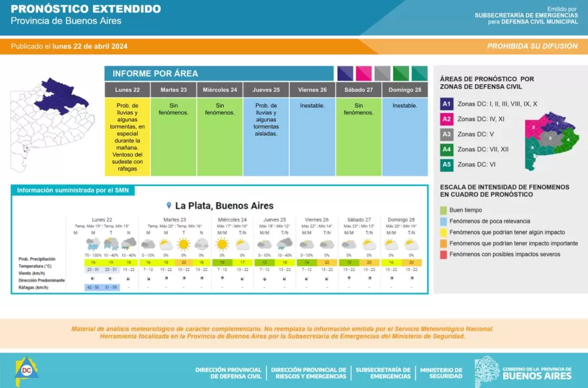Click the Domingo 28 M/M partly sunny icon
588x388 pixels.
[x=391, y=245]
